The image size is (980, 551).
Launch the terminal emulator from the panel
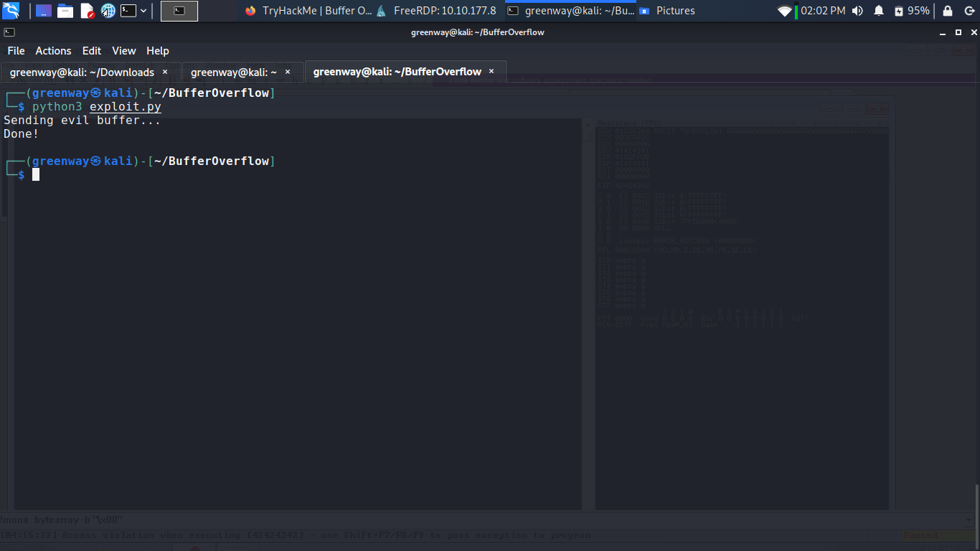pyautogui.click(x=128, y=11)
